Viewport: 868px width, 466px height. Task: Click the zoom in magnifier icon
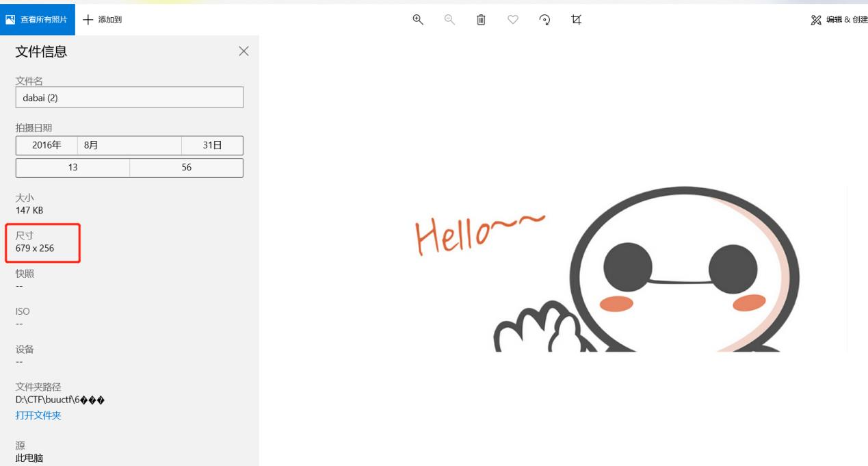pos(418,20)
